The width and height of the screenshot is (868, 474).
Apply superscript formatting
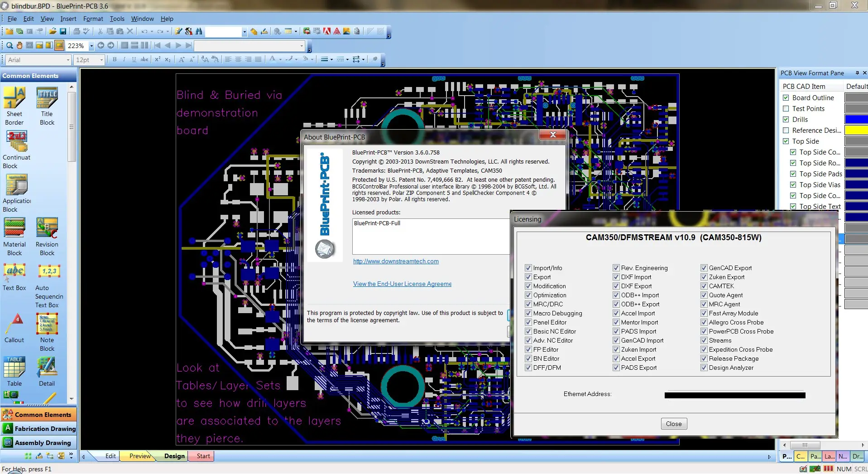click(x=158, y=59)
